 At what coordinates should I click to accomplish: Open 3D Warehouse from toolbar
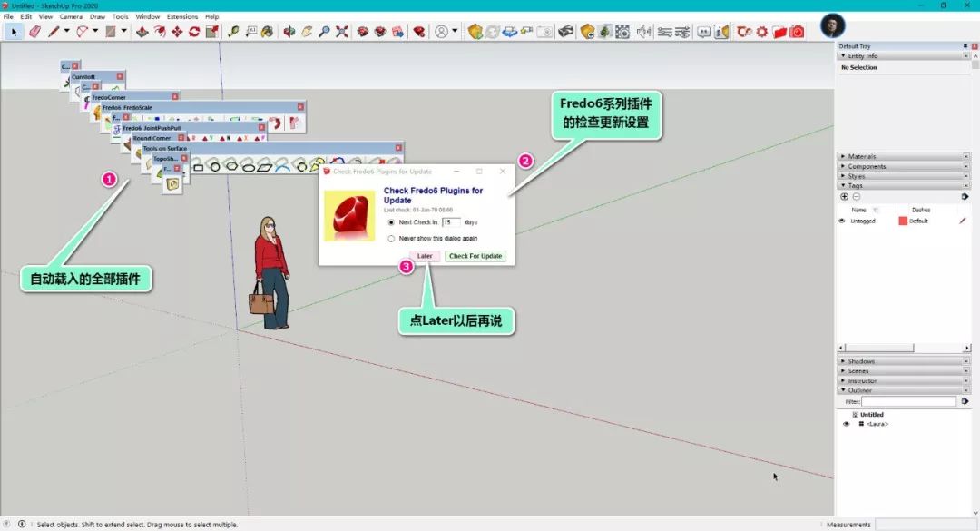[362, 31]
